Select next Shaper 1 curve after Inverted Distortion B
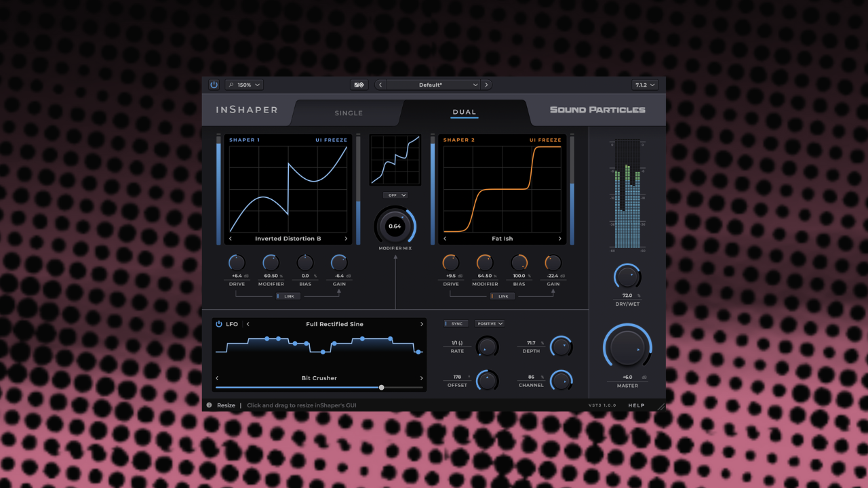 (346, 239)
